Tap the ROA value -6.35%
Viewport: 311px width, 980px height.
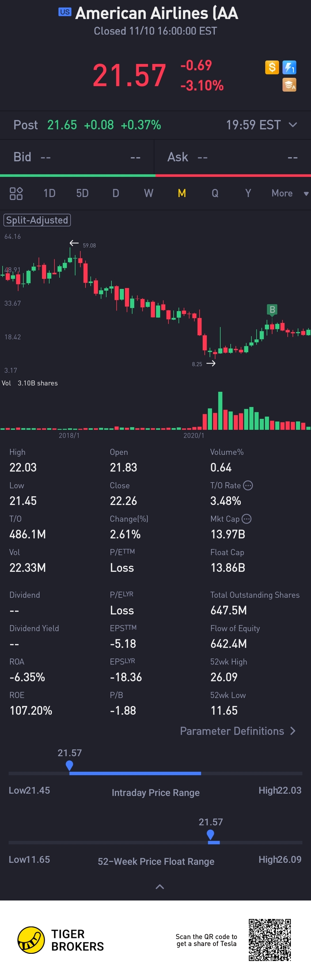click(x=27, y=677)
